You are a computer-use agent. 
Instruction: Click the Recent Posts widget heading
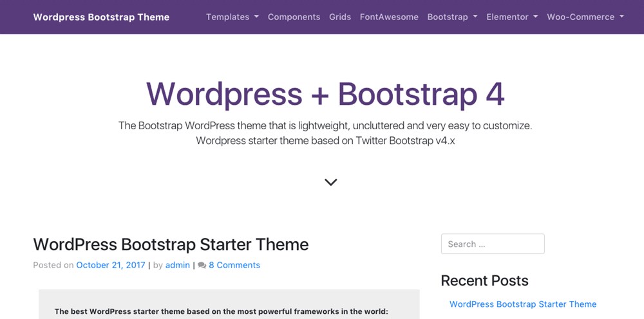click(485, 280)
